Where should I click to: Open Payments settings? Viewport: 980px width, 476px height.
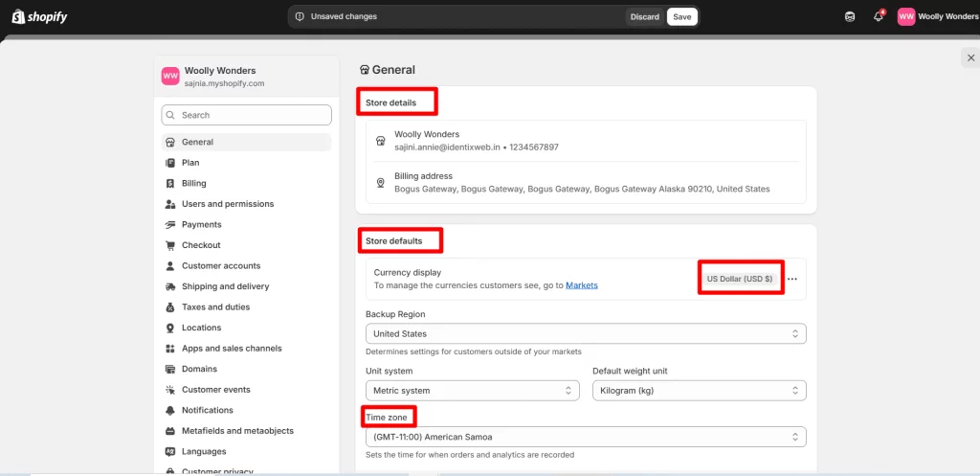246,224
